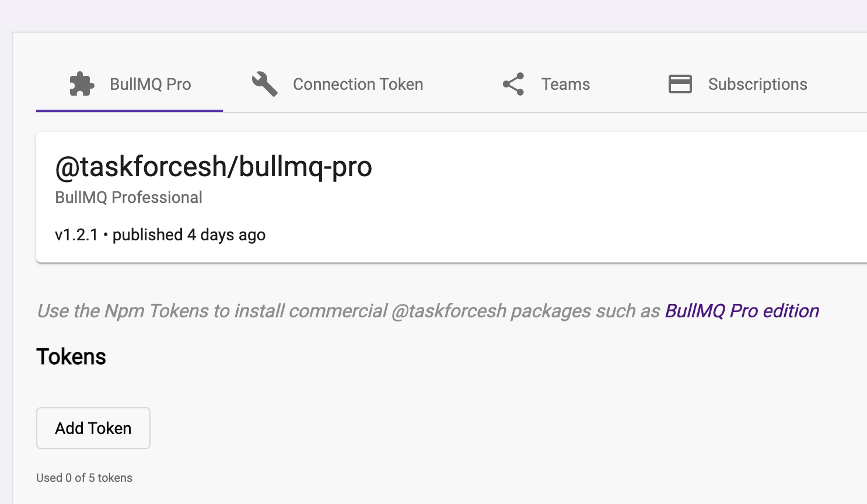The height and width of the screenshot is (504, 867).
Task: Click the @taskforcesh/bullmq-pro package title
Action: [x=213, y=167]
